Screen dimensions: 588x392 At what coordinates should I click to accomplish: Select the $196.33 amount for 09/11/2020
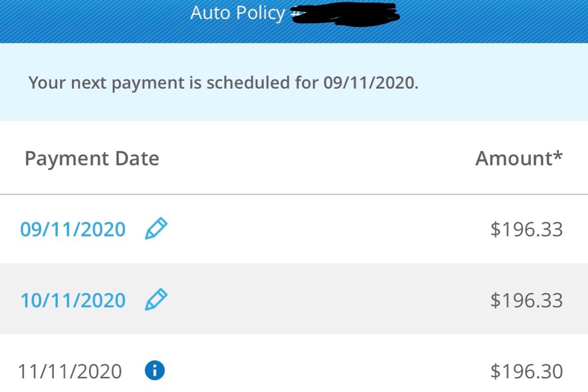[x=526, y=229]
